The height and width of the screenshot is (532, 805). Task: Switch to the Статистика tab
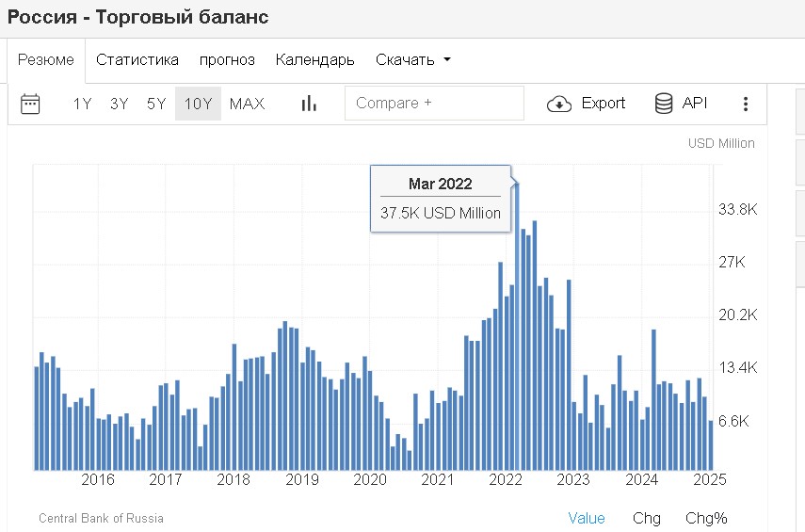tap(137, 60)
